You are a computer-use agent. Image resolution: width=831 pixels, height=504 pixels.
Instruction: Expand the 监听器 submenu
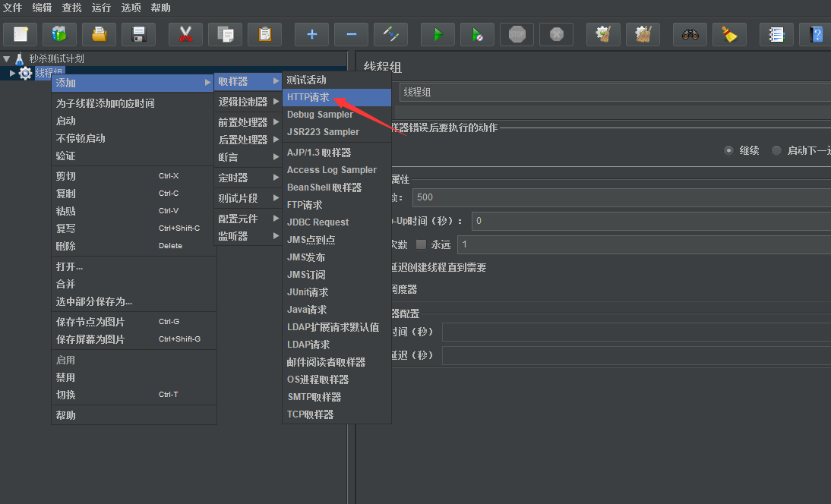(x=248, y=236)
